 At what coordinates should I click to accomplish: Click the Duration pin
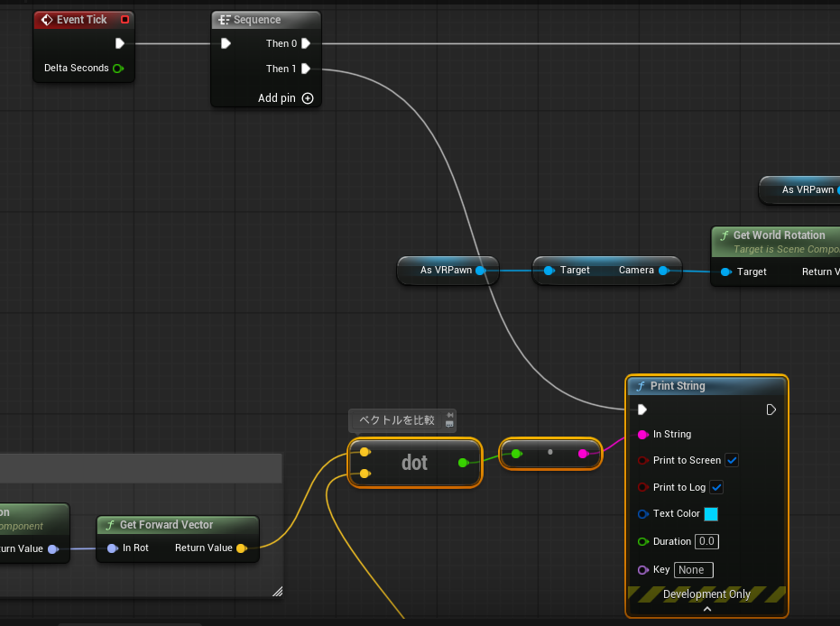pos(642,542)
